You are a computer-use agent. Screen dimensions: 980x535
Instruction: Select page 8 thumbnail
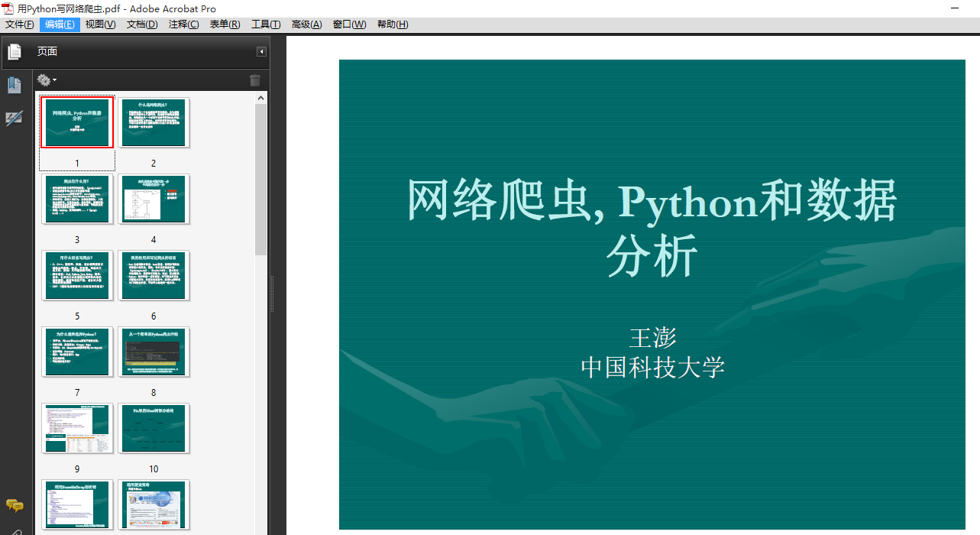pos(154,352)
